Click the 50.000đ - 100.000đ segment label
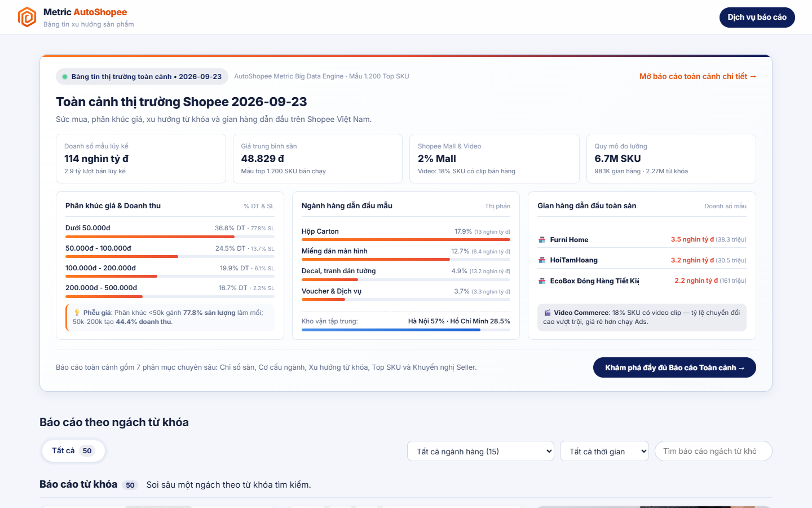 (x=98, y=248)
